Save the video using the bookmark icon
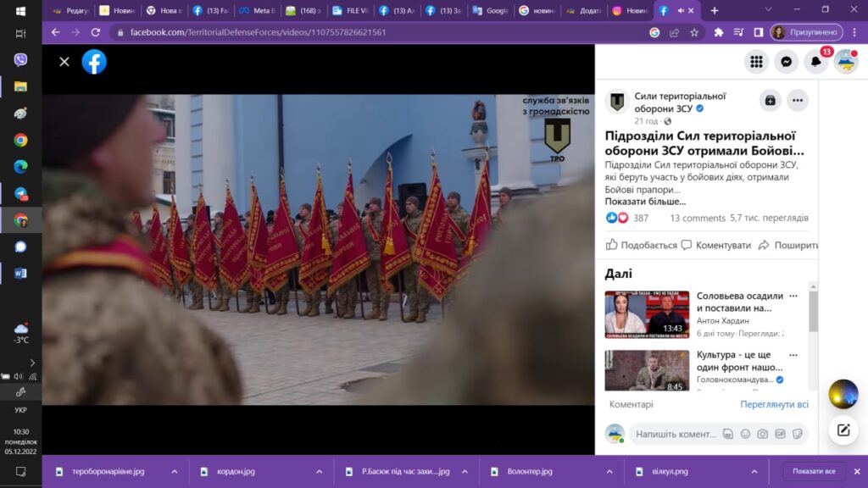Image resolution: width=868 pixels, height=488 pixels. 770,100
